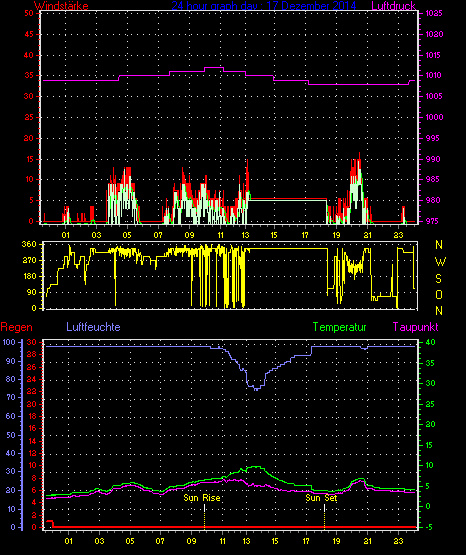Screen dimensions: 466x555
Task: Click "25" on the green temperature axis
Action: coord(430,404)
